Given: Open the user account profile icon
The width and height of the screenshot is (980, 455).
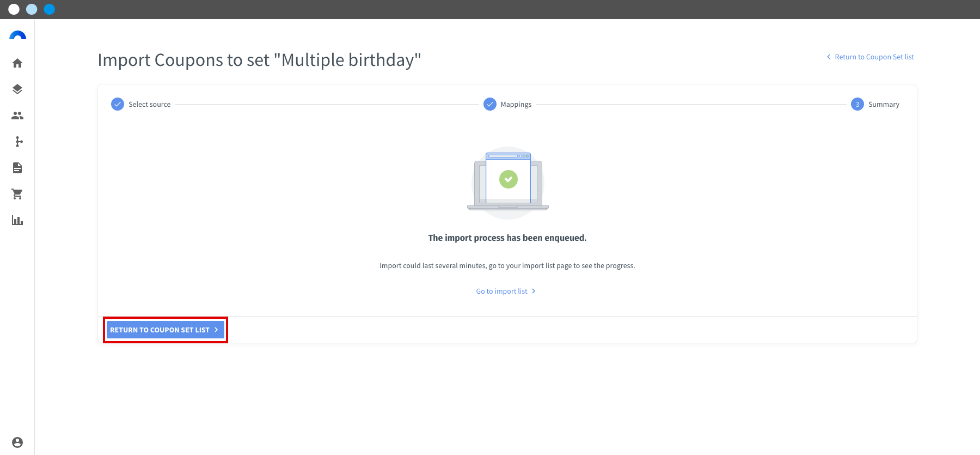Looking at the screenshot, I should click(17, 442).
